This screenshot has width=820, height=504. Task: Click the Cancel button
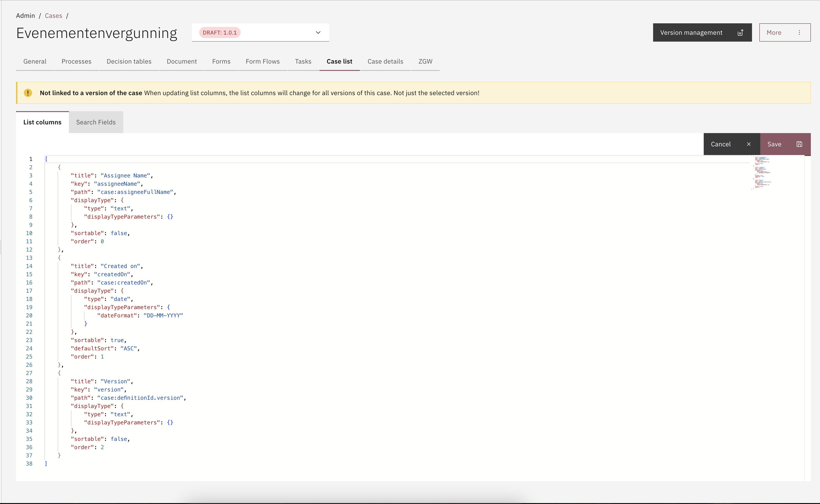(x=732, y=144)
